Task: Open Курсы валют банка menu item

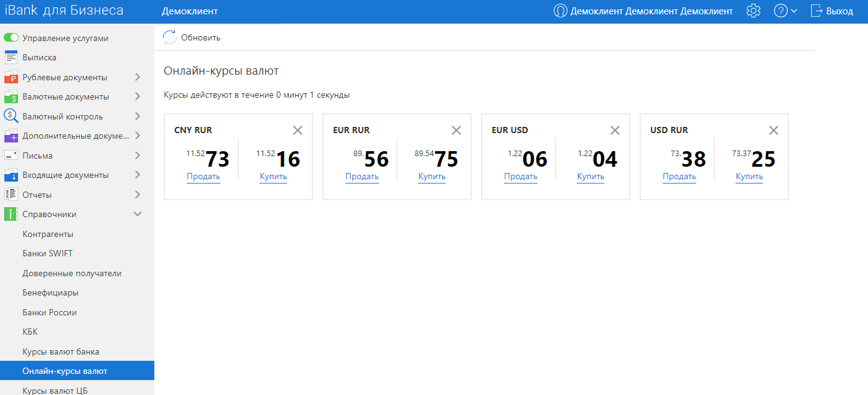Action: pos(61,351)
